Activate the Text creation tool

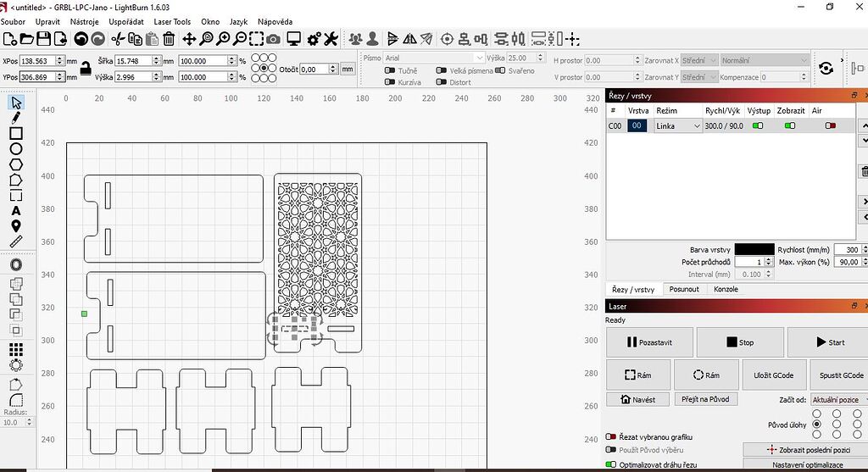click(x=16, y=210)
